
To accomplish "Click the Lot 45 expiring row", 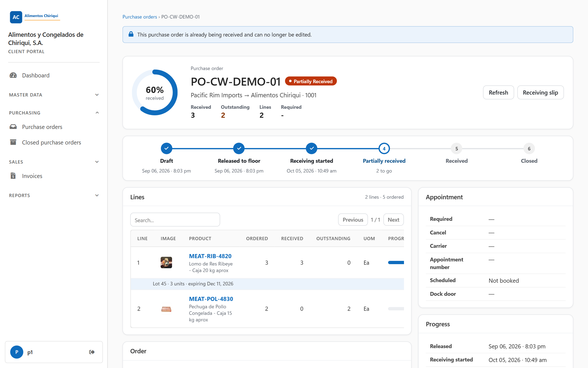I will coord(267,284).
